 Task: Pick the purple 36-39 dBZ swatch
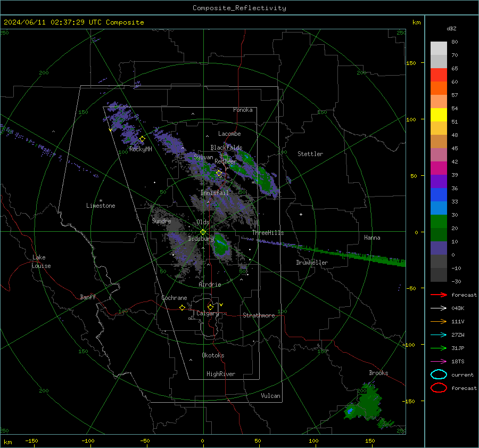tap(439, 181)
